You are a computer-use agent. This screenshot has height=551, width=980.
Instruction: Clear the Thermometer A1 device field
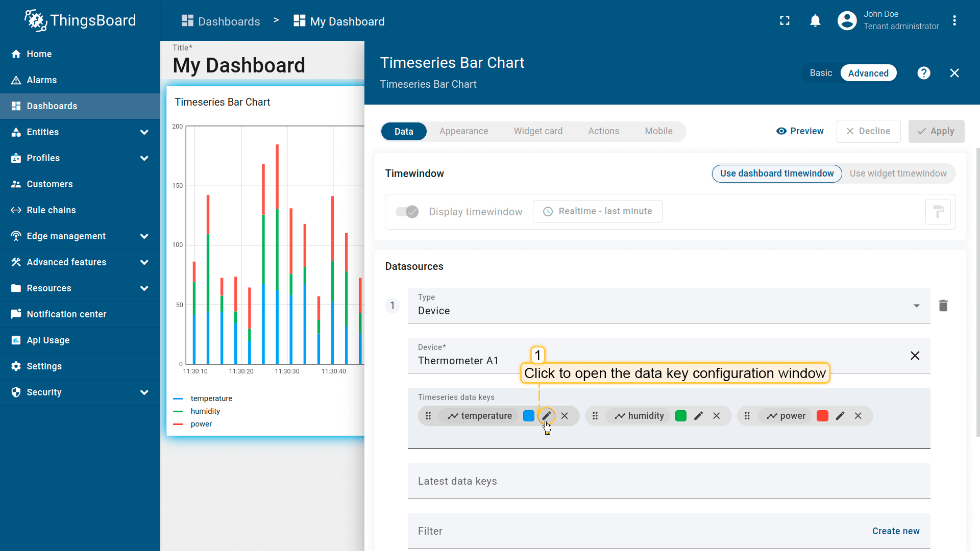tap(915, 356)
